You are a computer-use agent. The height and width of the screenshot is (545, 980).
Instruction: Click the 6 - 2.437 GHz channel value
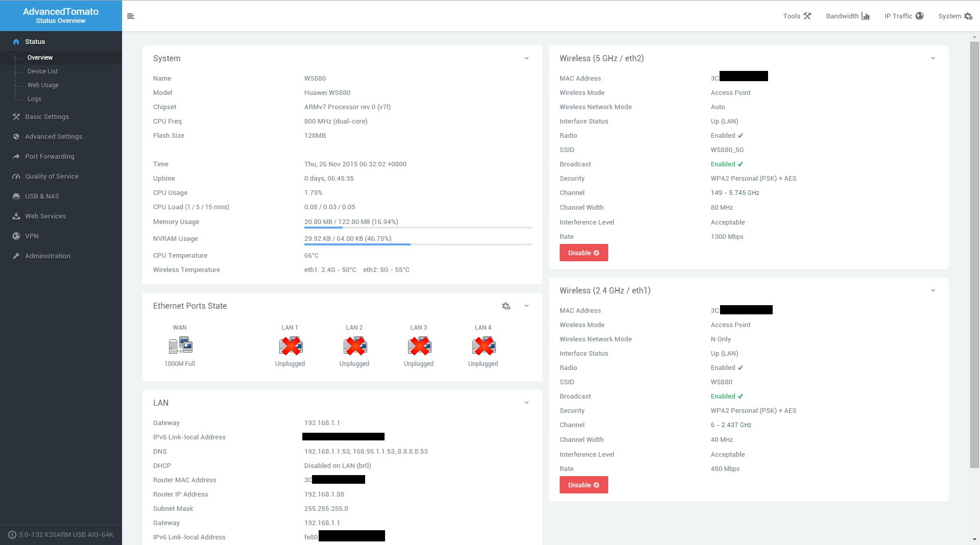731,425
